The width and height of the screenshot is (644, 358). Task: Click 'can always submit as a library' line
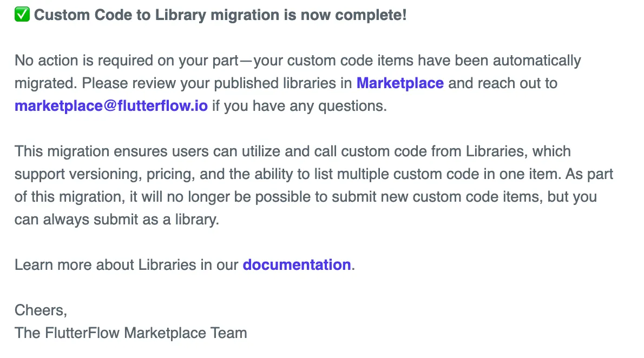pos(116,220)
